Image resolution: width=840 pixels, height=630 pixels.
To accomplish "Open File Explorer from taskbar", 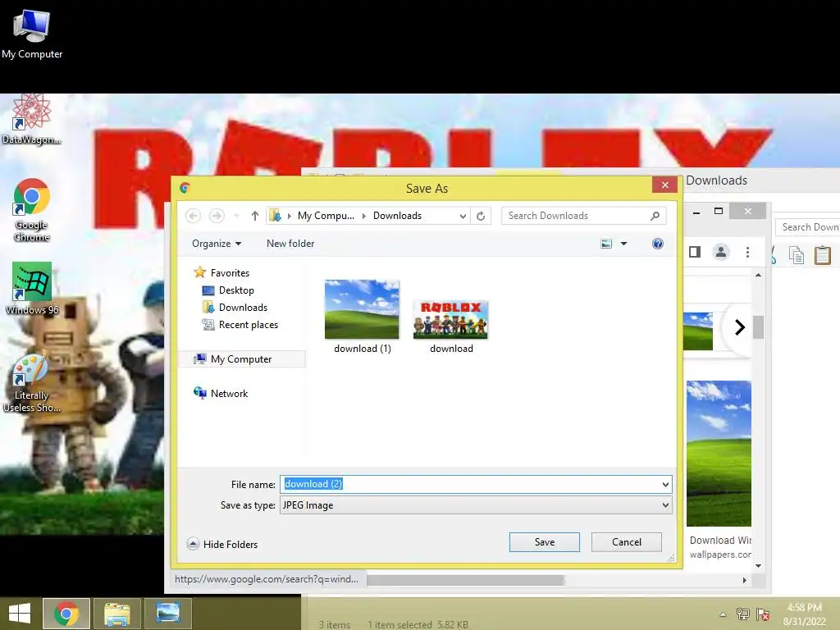I will [x=117, y=614].
